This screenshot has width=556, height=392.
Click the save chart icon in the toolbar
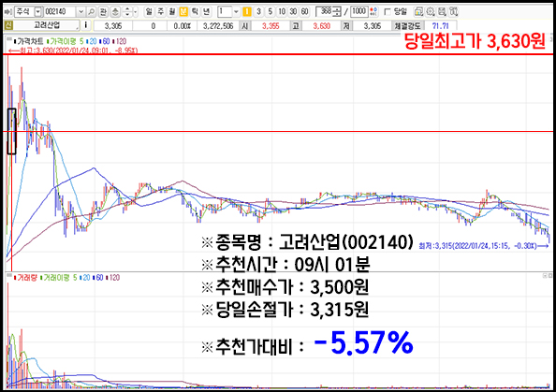(x=442, y=12)
